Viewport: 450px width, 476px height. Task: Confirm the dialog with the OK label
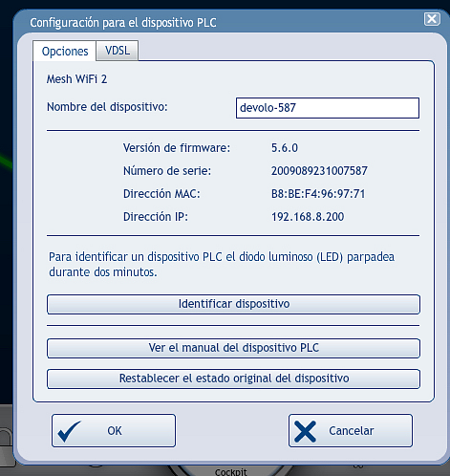(x=115, y=431)
